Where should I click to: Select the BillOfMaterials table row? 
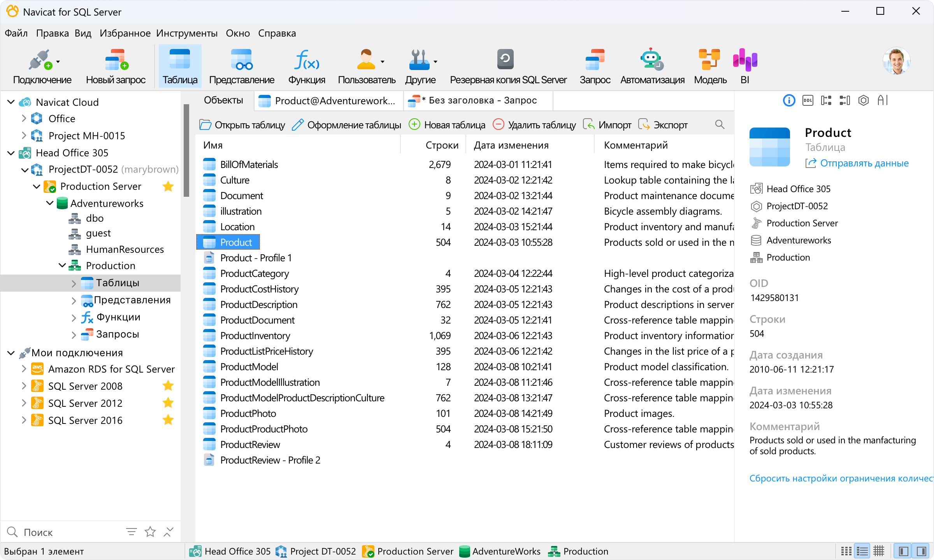click(x=465, y=164)
